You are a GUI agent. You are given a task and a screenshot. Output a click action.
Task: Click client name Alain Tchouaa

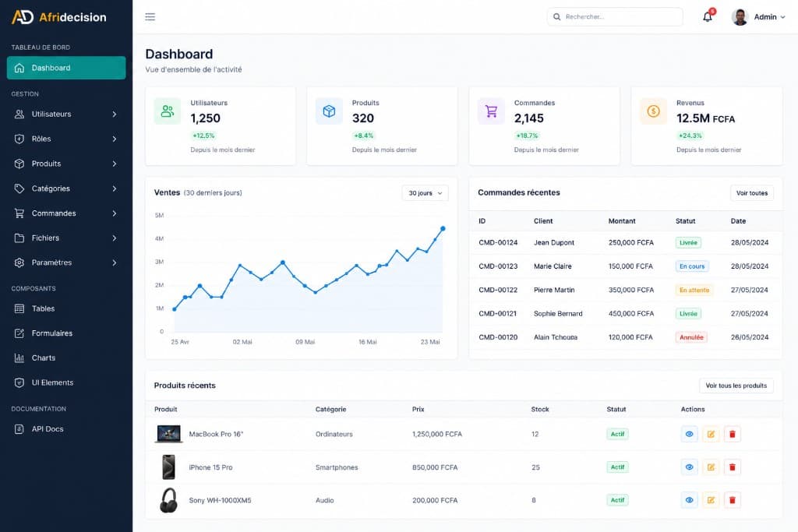(x=555, y=337)
